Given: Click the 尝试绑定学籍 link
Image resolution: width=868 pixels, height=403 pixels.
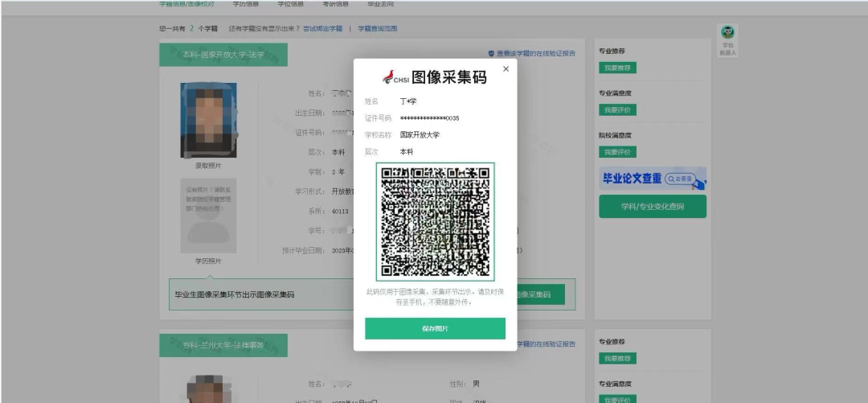Looking at the screenshot, I should coord(323,28).
